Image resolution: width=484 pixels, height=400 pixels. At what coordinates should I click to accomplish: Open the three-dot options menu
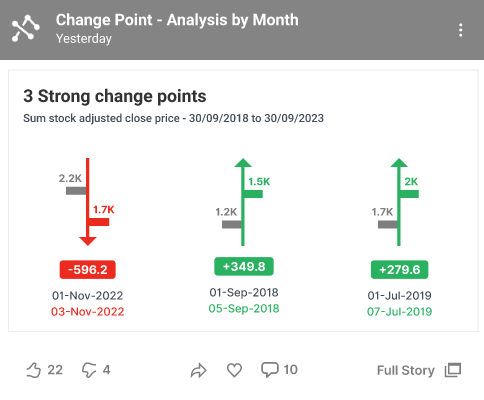point(460,30)
